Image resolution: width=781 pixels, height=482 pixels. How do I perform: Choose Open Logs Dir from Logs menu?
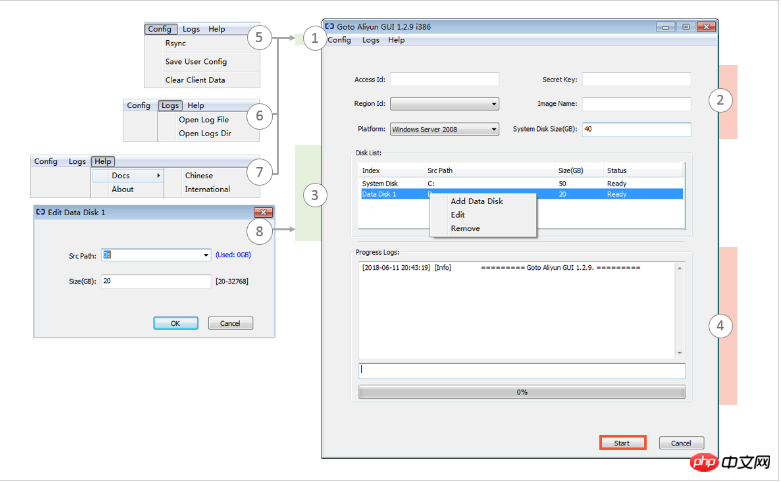click(x=205, y=133)
